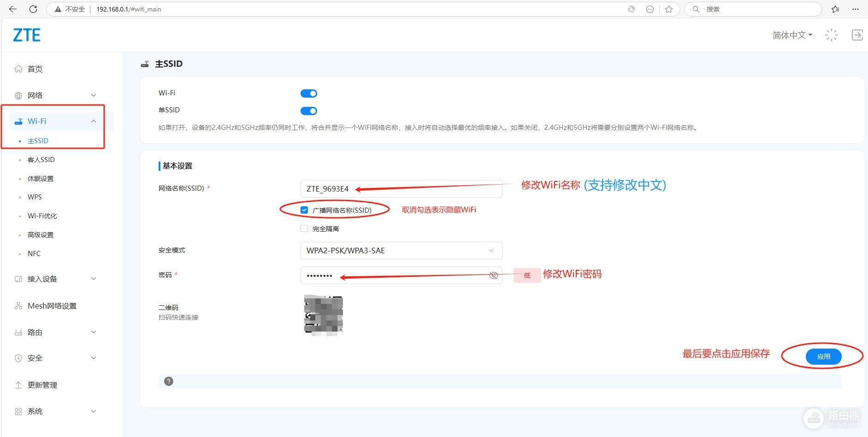The height and width of the screenshot is (437, 868).
Task: Collapse the Wi-Fi menu chevron
Action: (x=94, y=122)
